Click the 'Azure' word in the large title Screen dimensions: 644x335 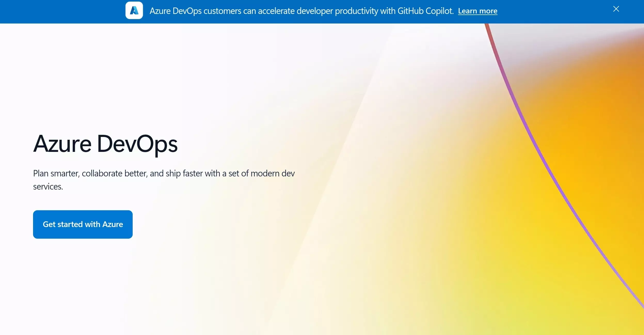(62, 144)
